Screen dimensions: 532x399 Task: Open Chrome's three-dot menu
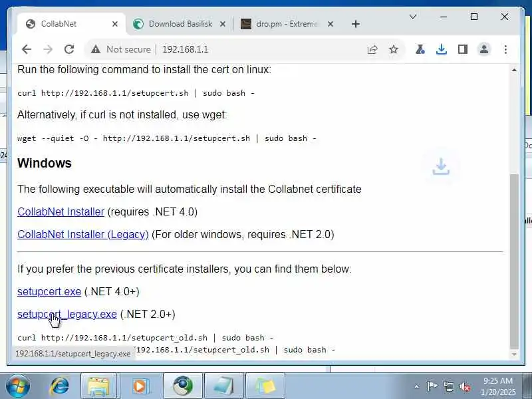(x=505, y=49)
